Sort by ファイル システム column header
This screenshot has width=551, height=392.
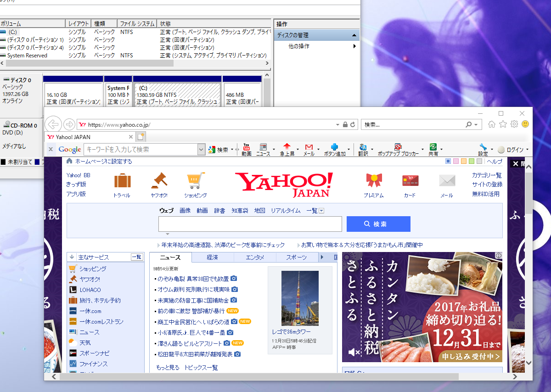pyautogui.click(x=137, y=23)
